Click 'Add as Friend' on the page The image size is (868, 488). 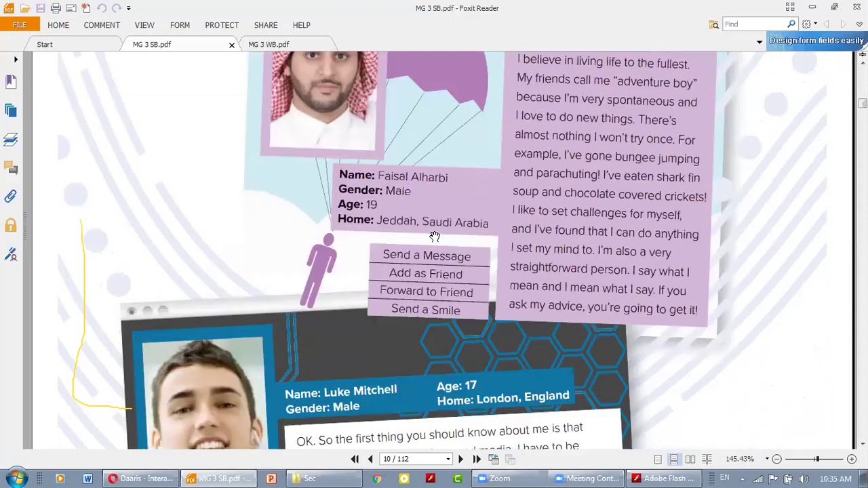[426, 274]
